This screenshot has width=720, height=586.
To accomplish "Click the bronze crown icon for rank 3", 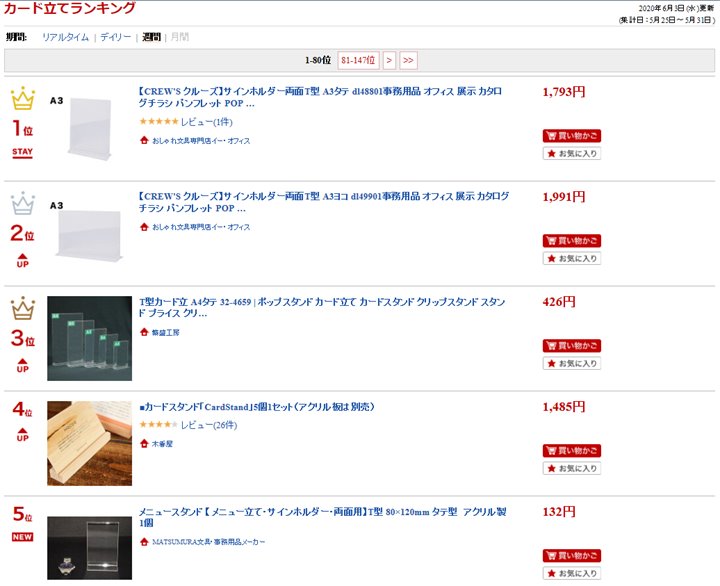I will [23, 308].
